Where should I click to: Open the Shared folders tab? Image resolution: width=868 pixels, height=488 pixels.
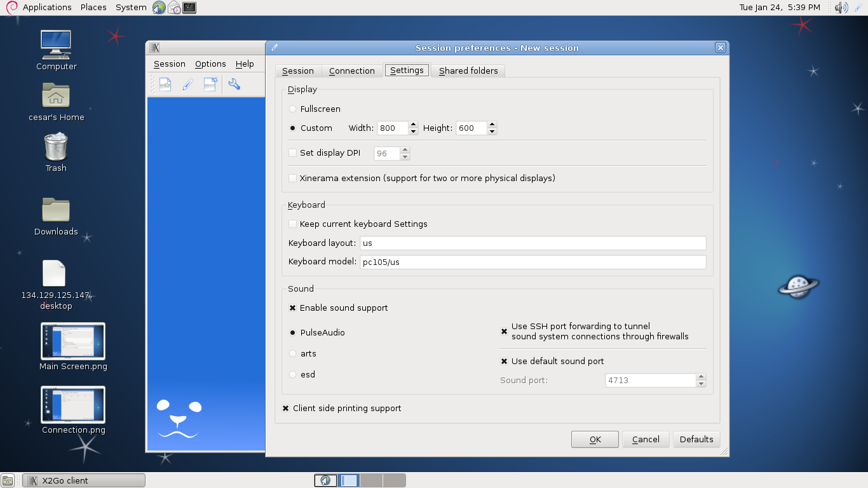[x=468, y=71]
